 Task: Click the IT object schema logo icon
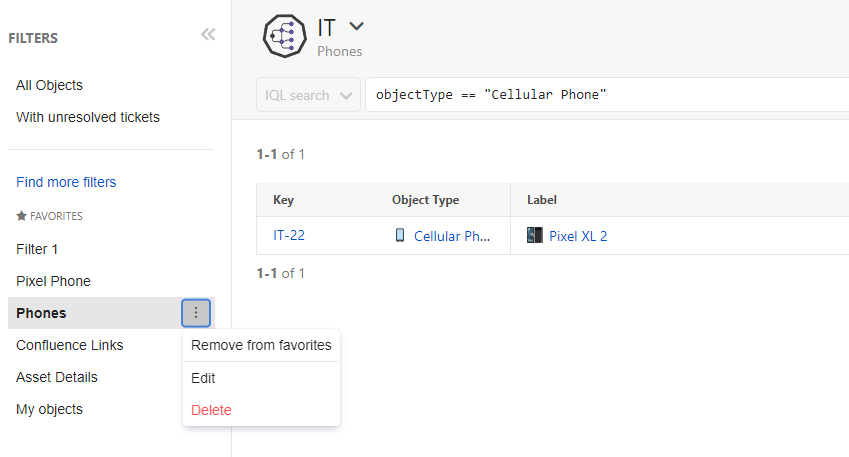tap(284, 36)
